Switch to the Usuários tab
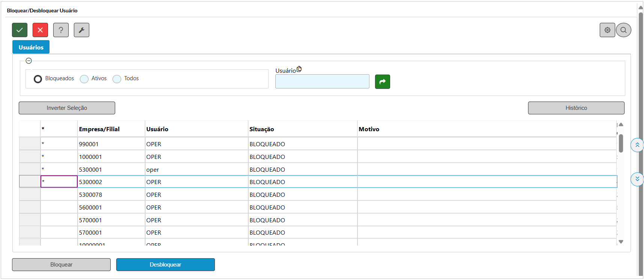Screen dimensions: 644x280 [x=31, y=47]
